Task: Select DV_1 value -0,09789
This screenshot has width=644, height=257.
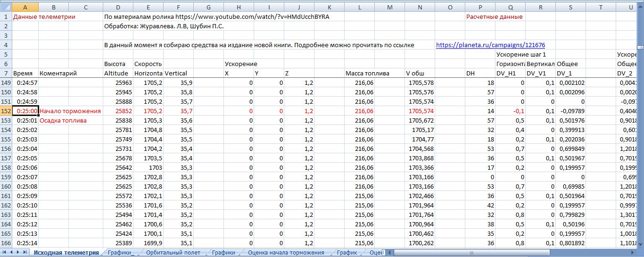Action: click(570, 111)
